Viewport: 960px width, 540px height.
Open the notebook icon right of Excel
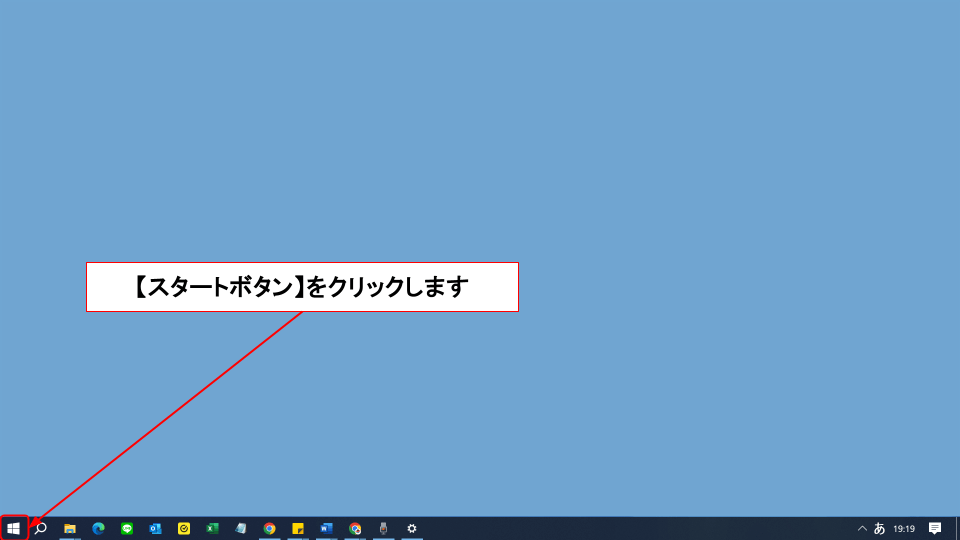point(241,528)
